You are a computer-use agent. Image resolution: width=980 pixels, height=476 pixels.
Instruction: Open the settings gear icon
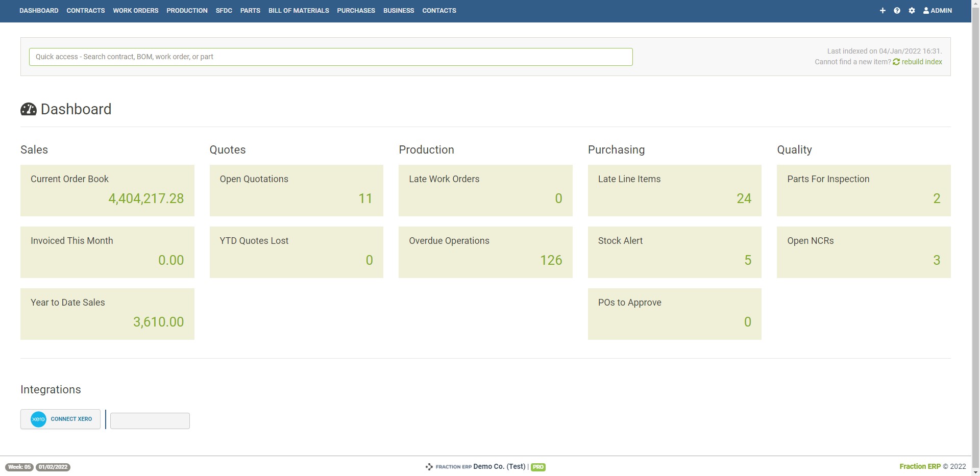912,10
